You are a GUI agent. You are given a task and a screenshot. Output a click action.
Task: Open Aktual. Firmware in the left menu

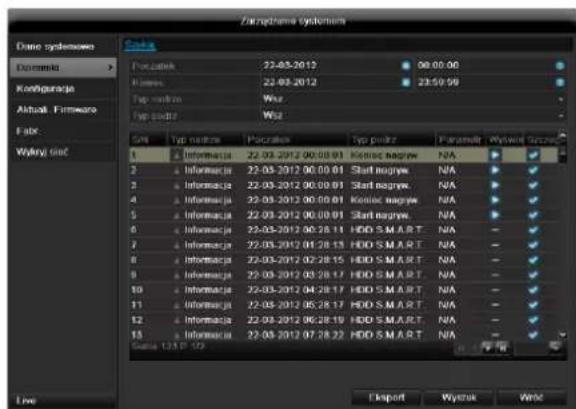63,110
